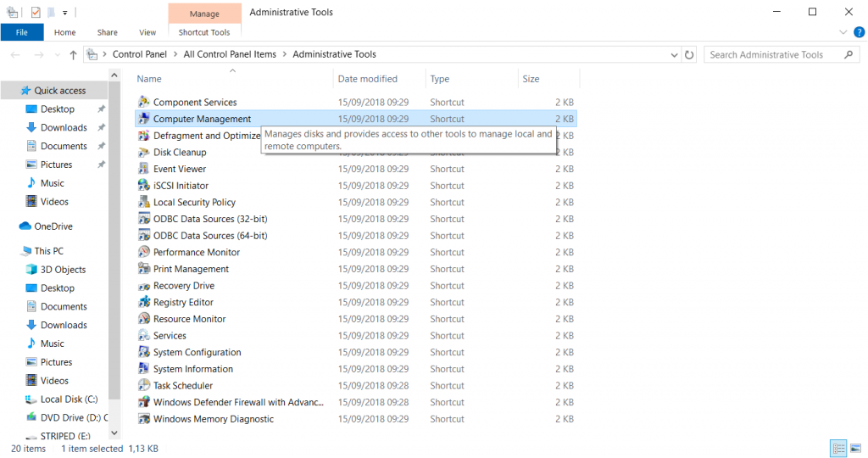Click the Recovery Drive icon
The width and height of the screenshot is (868, 458).
point(144,285)
